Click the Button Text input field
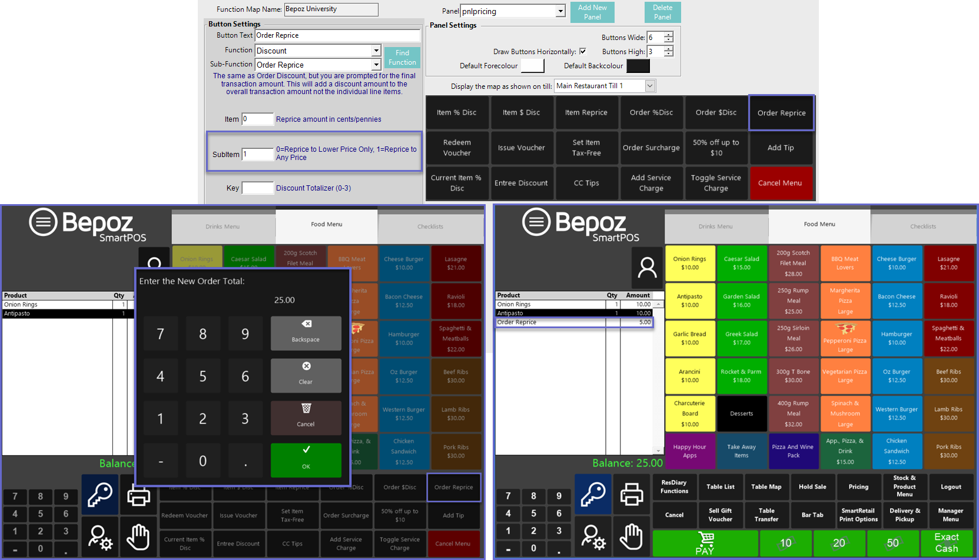The height and width of the screenshot is (560, 979). pos(337,35)
